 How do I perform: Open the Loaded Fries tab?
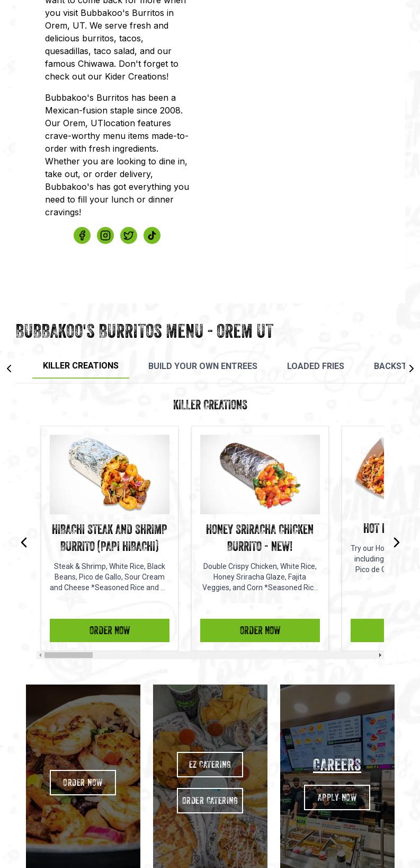[316, 366]
